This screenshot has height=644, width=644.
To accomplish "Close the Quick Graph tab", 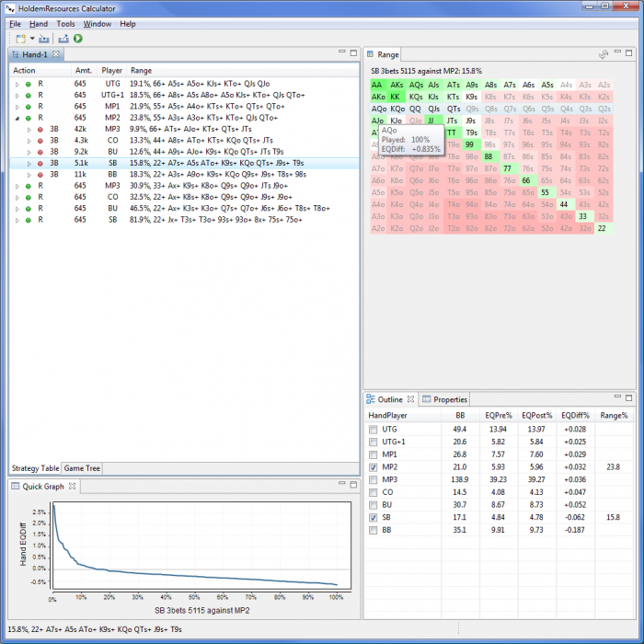I will [x=73, y=487].
